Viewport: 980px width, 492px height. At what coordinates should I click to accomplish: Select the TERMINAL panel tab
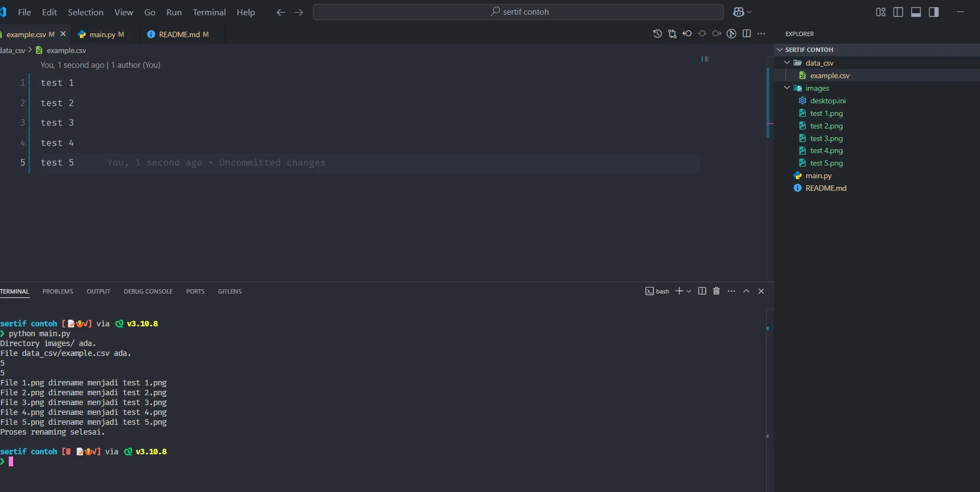click(x=15, y=291)
